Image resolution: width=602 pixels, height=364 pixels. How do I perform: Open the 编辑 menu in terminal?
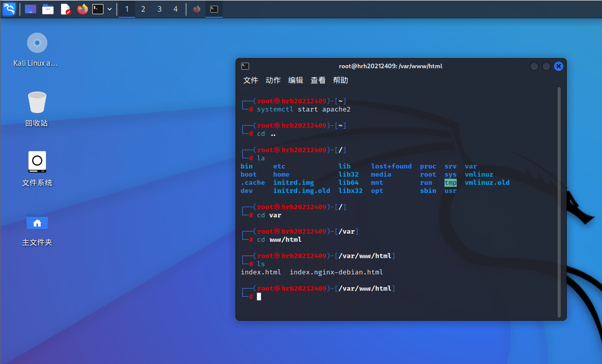coord(296,80)
